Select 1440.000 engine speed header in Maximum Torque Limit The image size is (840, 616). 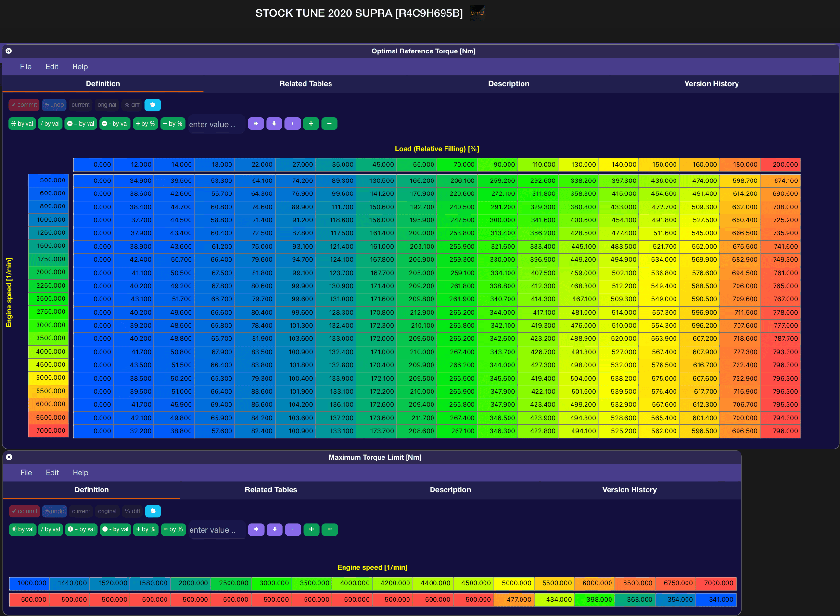point(69,583)
